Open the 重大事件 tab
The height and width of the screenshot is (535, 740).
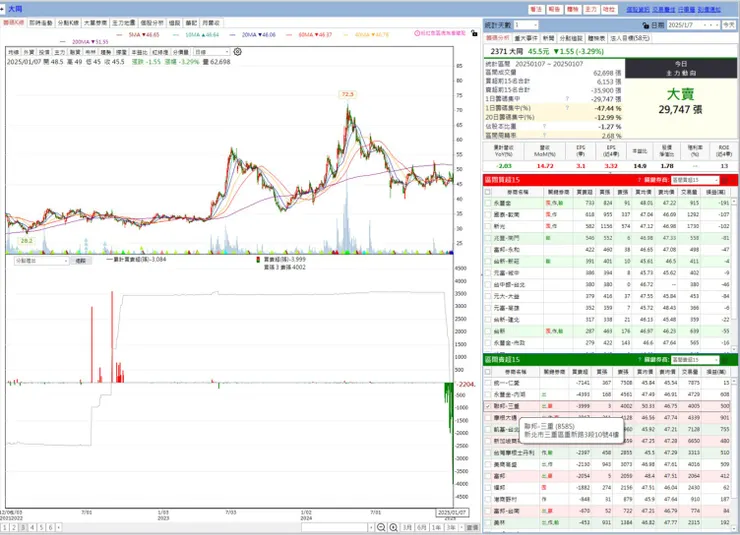point(526,38)
